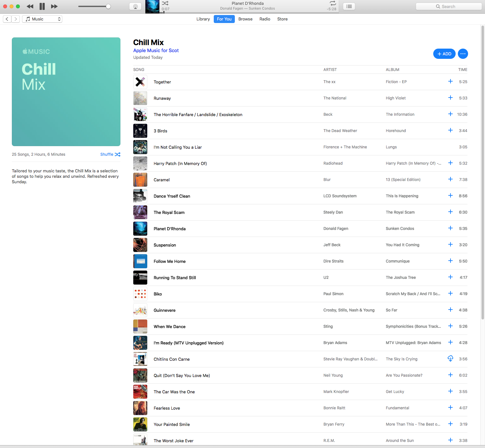This screenshot has height=448, width=485.
Task: Add The Worst Joke Ever to library
Action: click(450, 440)
